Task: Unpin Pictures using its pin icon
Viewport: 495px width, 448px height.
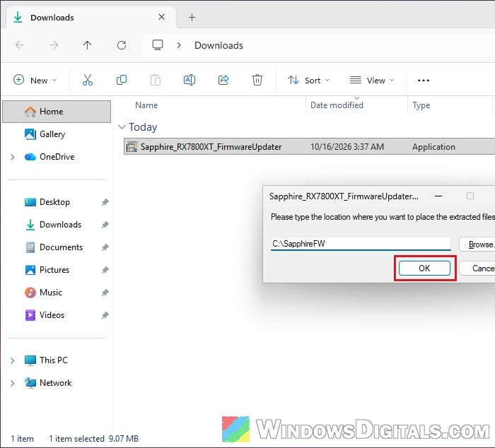Action: tap(105, 270)
